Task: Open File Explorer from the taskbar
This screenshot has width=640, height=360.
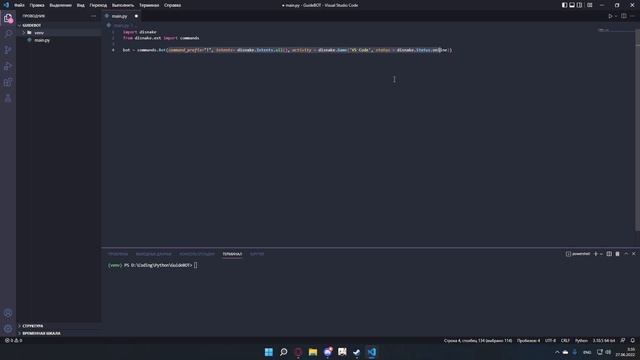Action: click(x=313, y=352)
